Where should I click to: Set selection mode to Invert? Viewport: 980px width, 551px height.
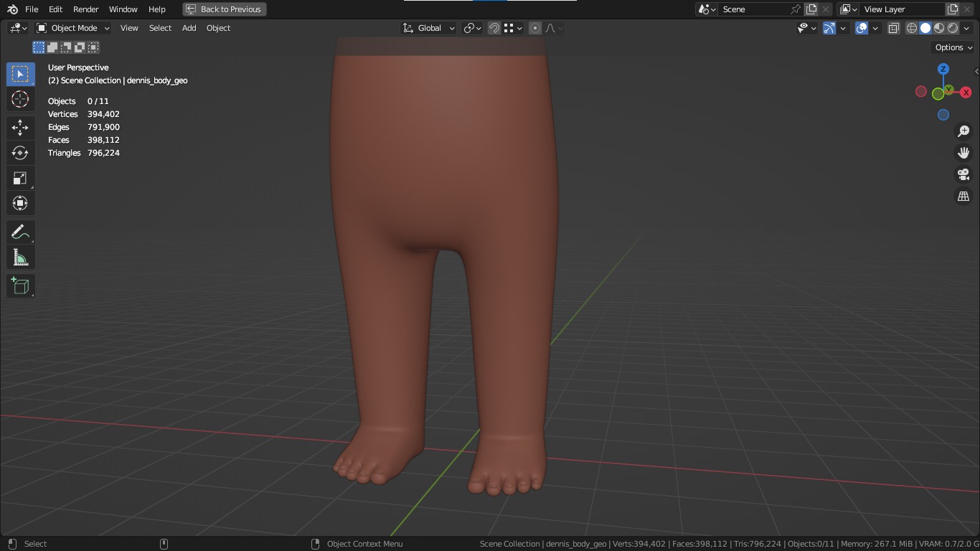tap(80, 47)
